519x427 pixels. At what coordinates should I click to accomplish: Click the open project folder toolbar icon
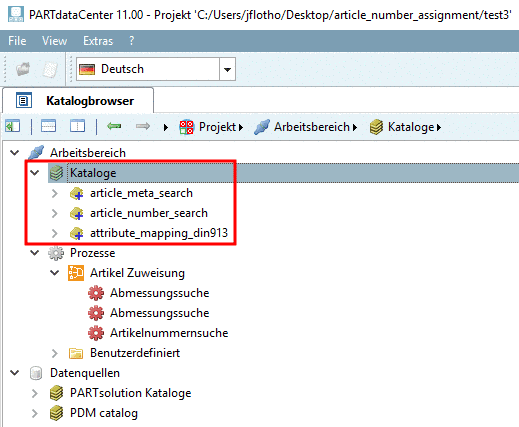click(x=23, y=69)
